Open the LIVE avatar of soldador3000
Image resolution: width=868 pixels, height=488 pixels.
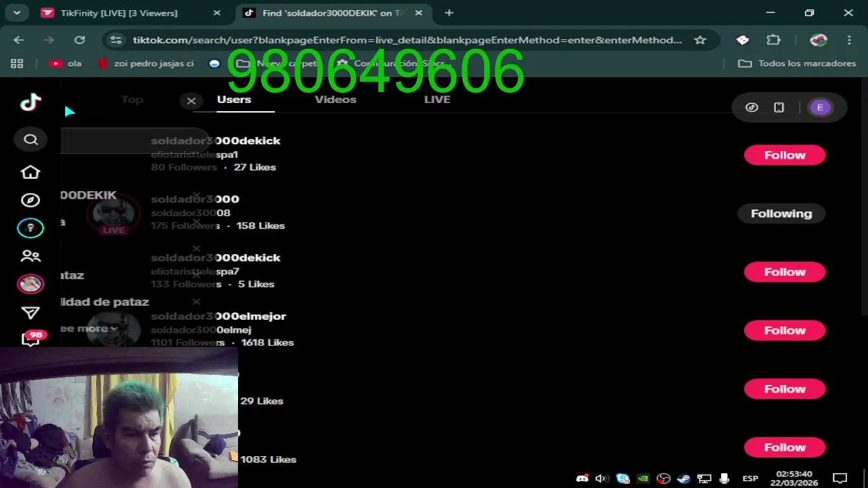pos(113,215)
